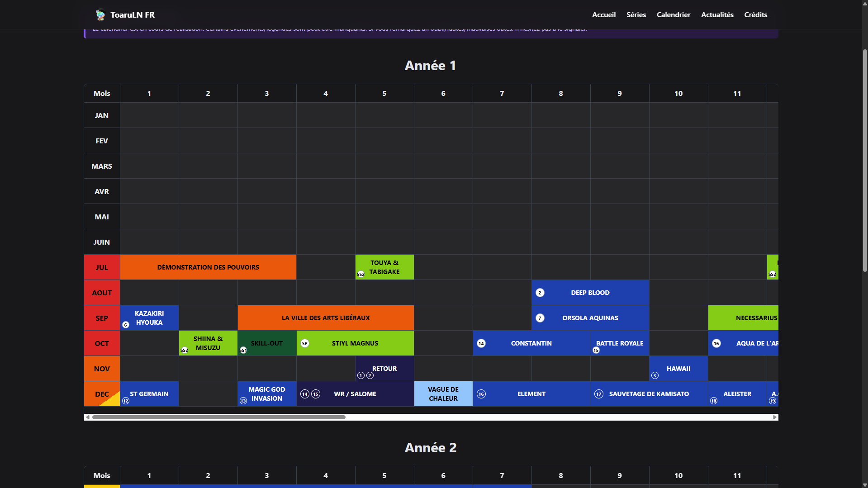This screenshot has height=488, width=868.
Task: Click the Vague de Chaleur event block
Action: click(443, 394)
